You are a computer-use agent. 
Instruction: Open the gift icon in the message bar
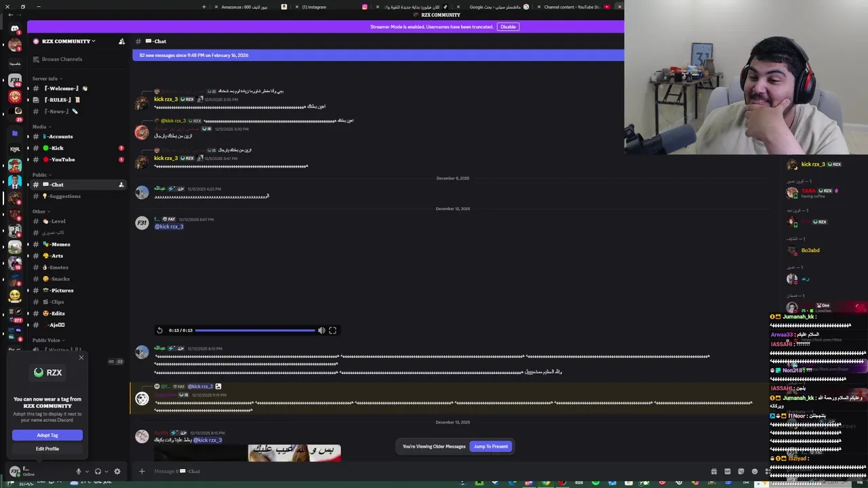[x=713, y=471]
